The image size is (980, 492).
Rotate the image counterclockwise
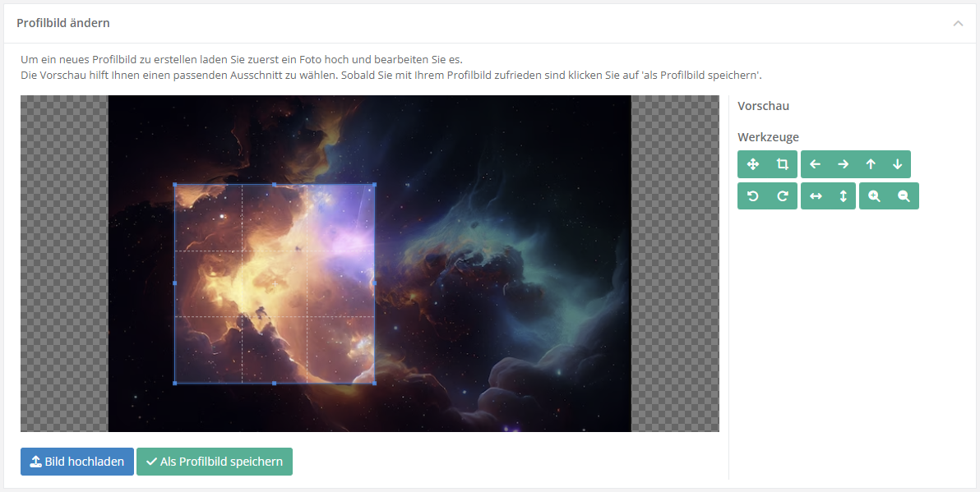click(752, 196)
